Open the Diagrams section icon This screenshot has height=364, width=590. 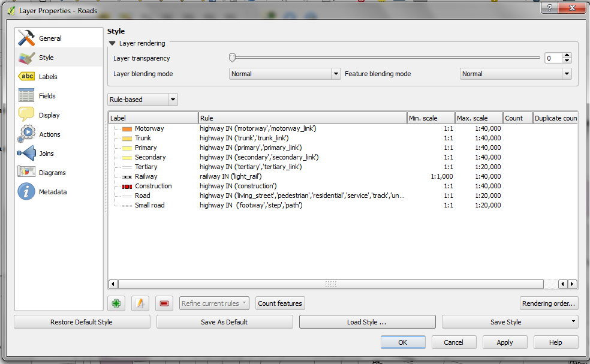(26, 172)
